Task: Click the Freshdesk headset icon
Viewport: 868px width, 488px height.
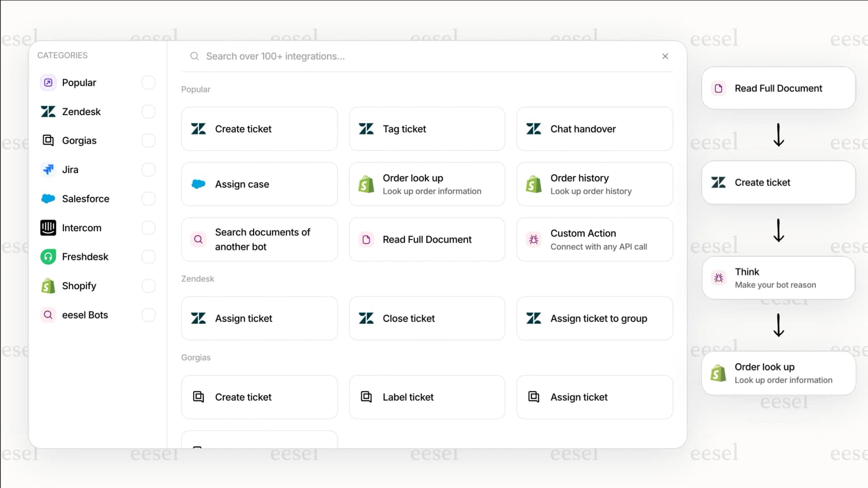Action: pos(48,257)
